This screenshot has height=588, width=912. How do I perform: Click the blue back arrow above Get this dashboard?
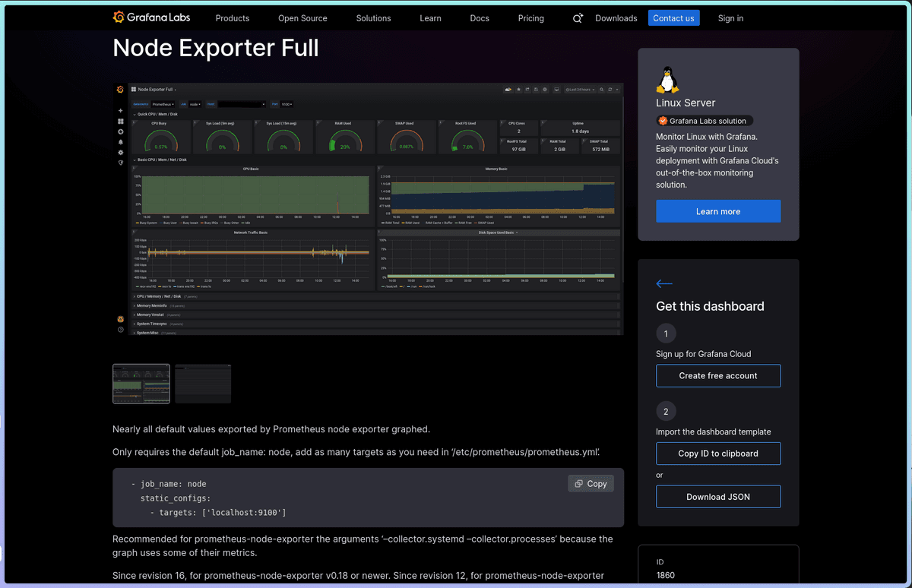point(664,284)
